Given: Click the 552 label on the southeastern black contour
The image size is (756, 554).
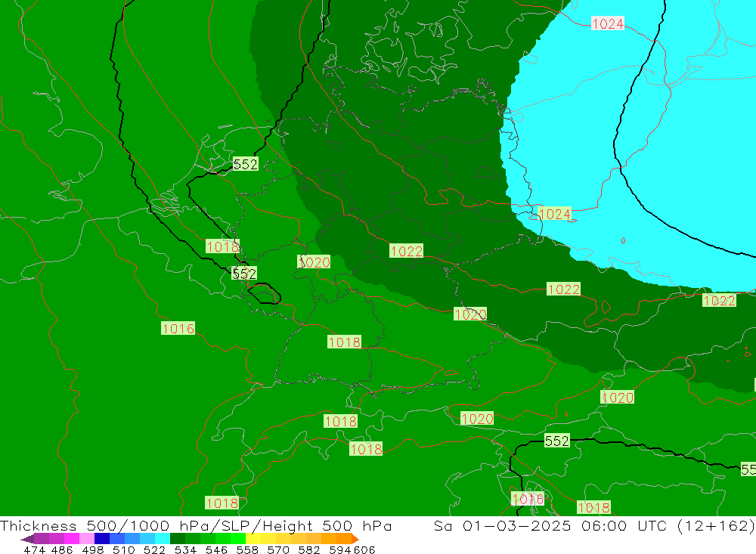Looking at the screenshot, I should [557, 441].
